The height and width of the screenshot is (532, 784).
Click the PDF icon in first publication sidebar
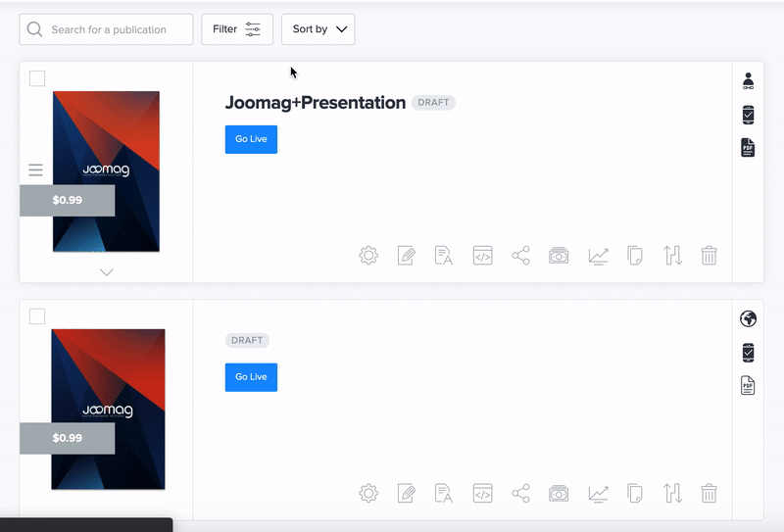pyautogui.click(x=748, y=148)
